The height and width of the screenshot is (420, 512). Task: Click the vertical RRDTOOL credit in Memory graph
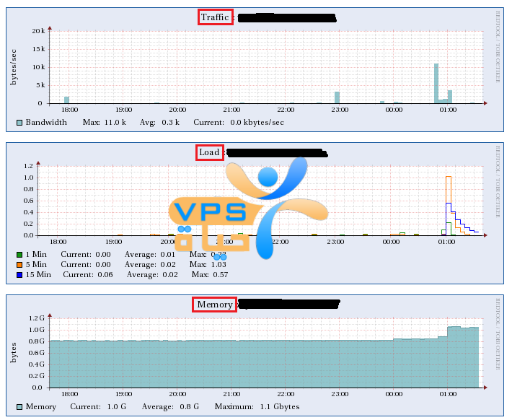(498, 333)
